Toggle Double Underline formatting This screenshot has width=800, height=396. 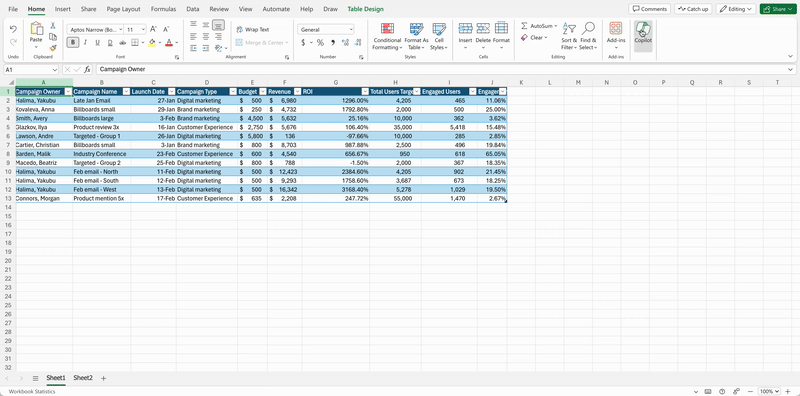click(110, 42)
